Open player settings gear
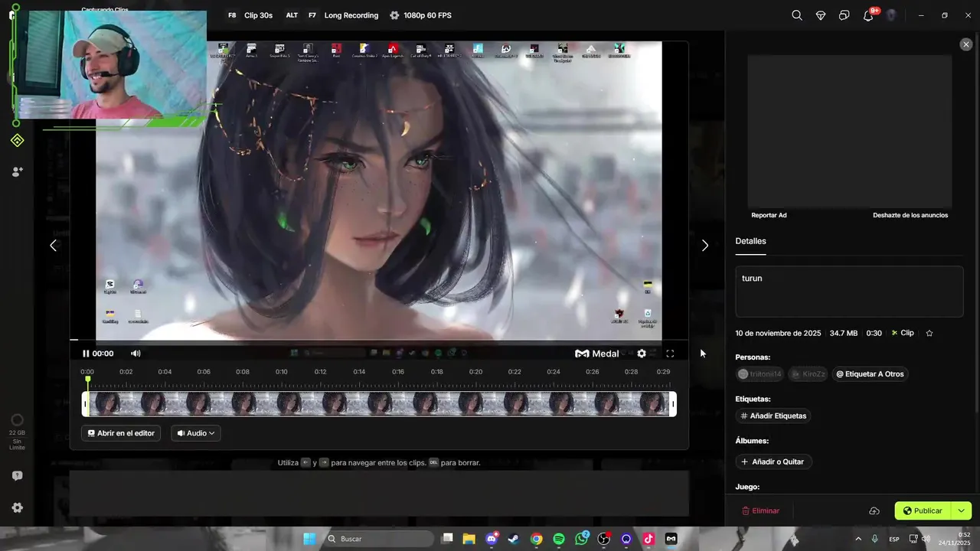This screenshot has width=980, height=551. pyautogui.click(x=642, y=354)
